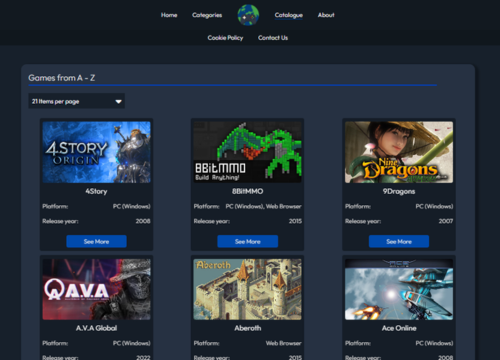Open the Cookie Policy link
Viewport: 500px width, 360px height.
pyautogui.click(x=225, y=38)
